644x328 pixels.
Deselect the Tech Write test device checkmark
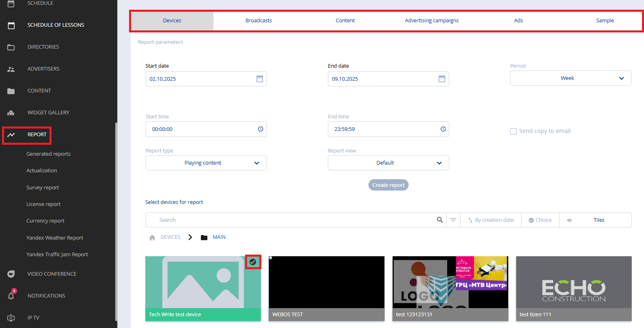(x=253, y=262)
